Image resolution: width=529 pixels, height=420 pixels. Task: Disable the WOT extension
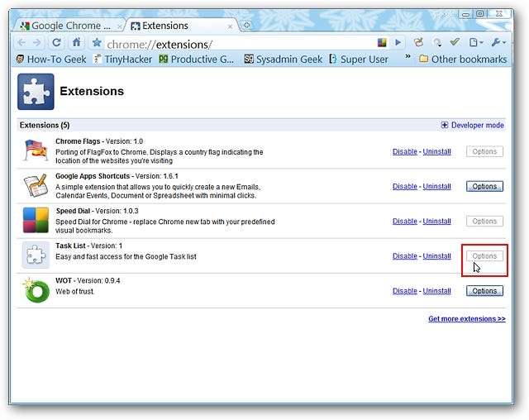405,291
